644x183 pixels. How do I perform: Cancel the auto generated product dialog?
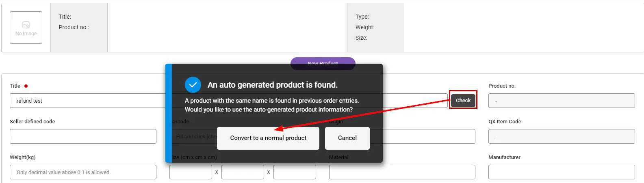click(x=347, y=138)
